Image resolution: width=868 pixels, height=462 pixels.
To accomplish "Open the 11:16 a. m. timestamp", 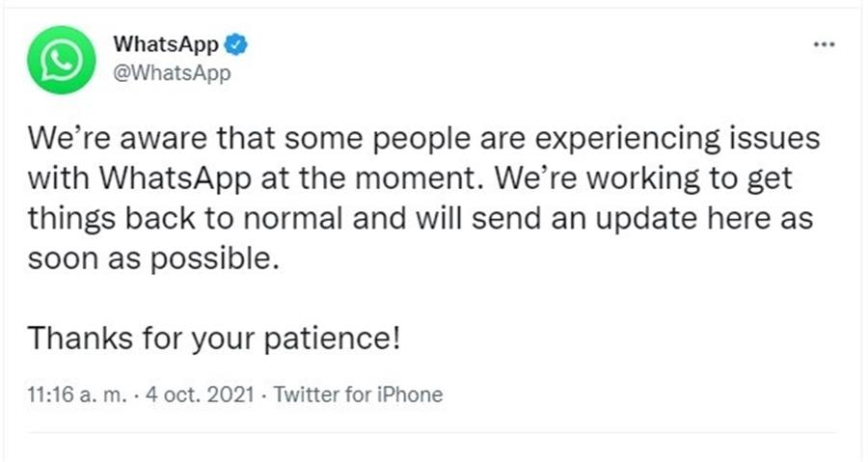I will [77, 394].
